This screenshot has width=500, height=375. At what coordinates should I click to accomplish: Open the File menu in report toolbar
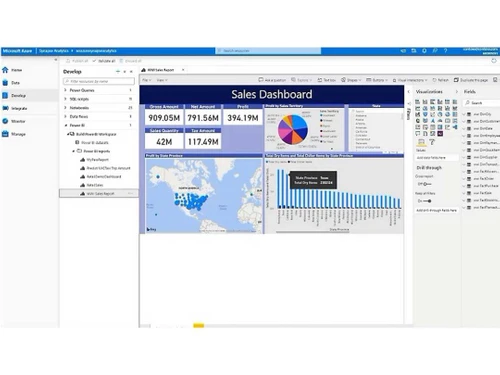[147, 80]
